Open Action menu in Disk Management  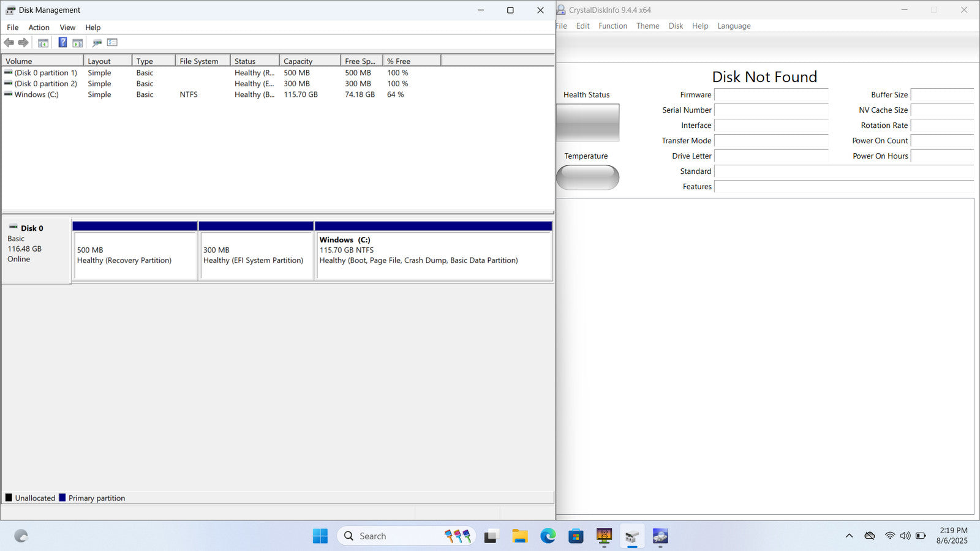pyautogui.click(x=39, y=28)
